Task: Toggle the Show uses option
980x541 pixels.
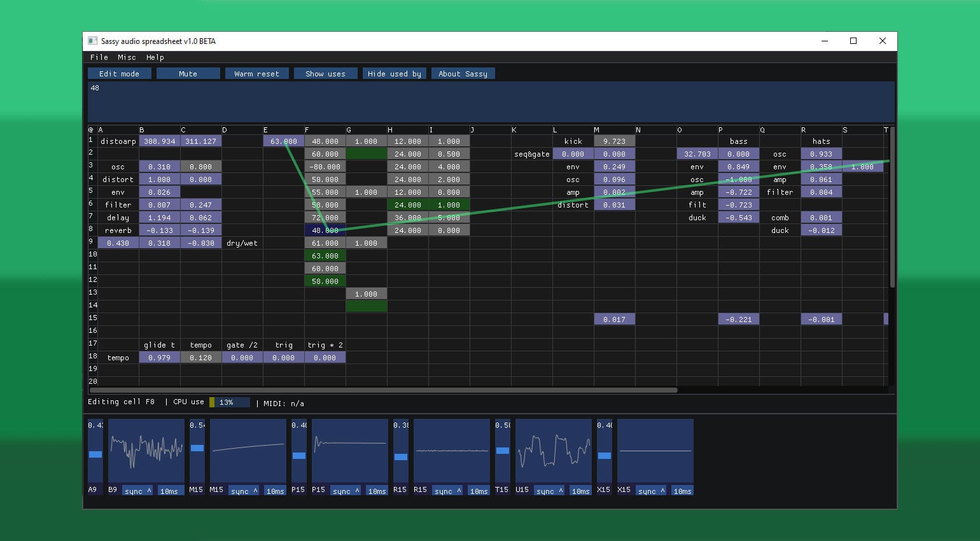Action: (325, 74)
